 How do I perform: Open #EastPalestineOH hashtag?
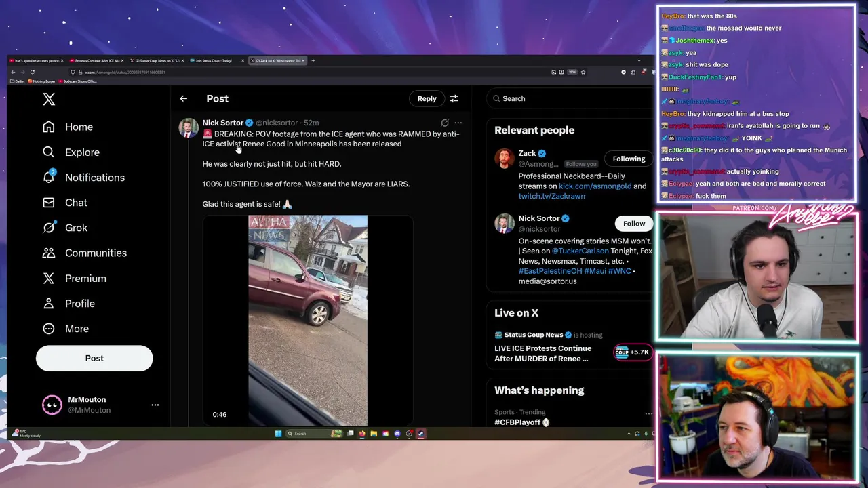click(x=550, y=271)
